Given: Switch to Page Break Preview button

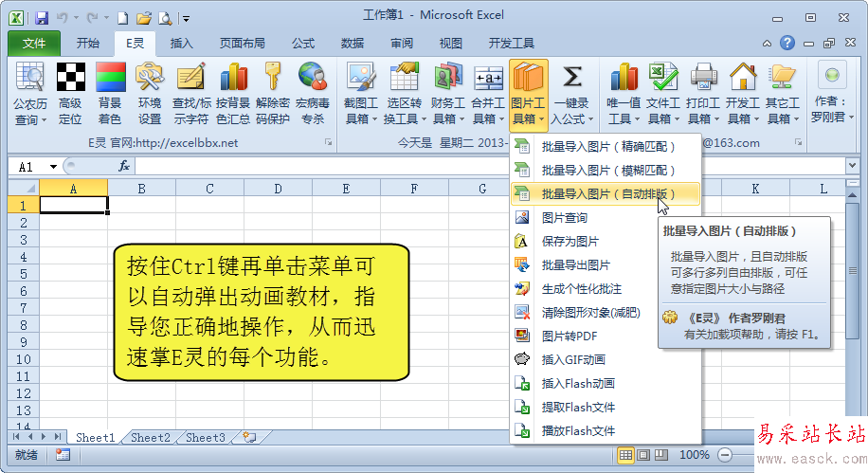Looking at the screenshot, I should pyautogui.click(x=661, y=455).
